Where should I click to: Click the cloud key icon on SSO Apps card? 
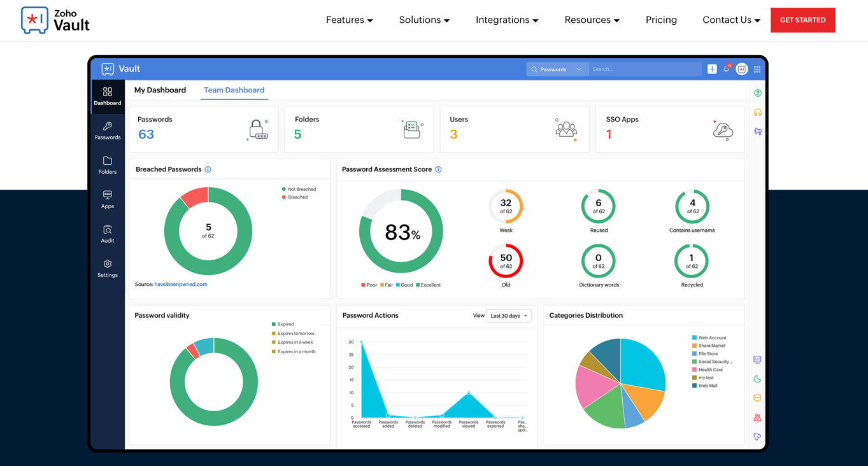[722, 130]
